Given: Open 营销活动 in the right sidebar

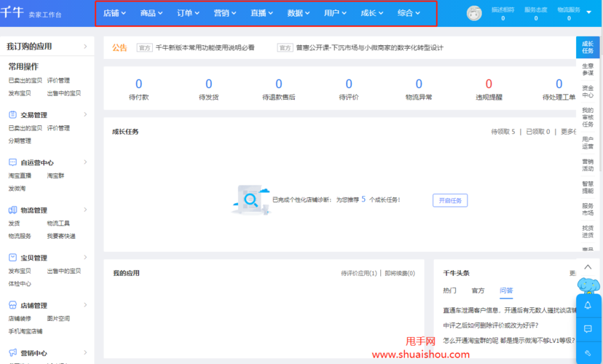Looking at the screenshot, I should (x=588, y=165).
